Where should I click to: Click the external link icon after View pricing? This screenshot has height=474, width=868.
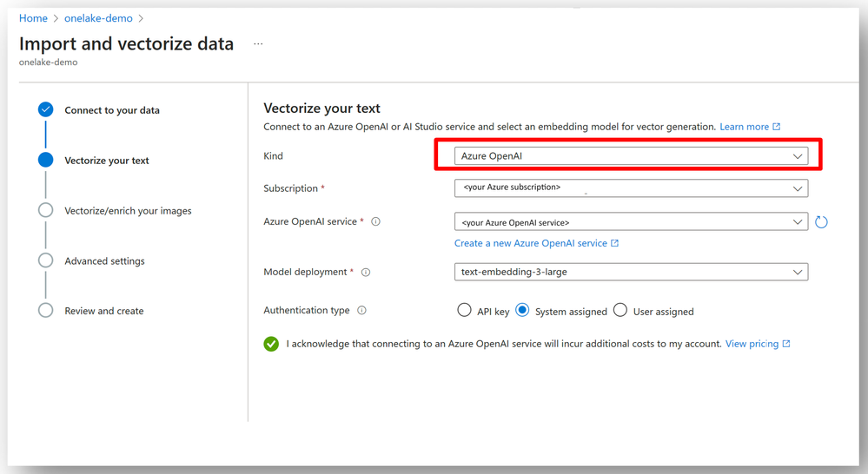pyautogui.click(x=786, y=344)
